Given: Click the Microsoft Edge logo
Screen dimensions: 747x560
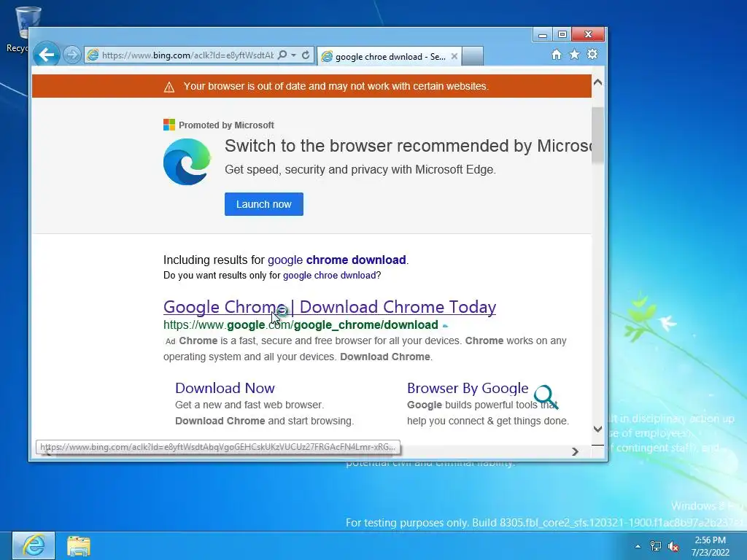Looking at the screenshot, I should pyautogui.click(x=187, y=162).
